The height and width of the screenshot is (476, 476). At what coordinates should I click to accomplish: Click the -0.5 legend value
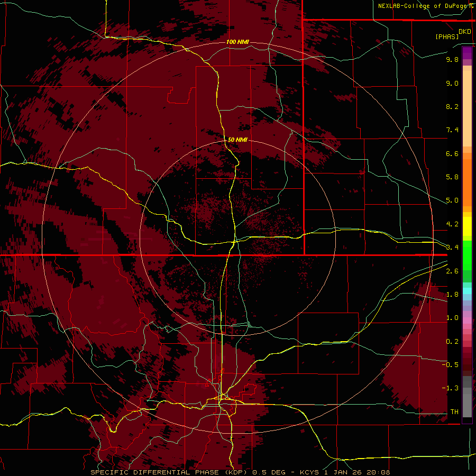[x=450, y=365]
